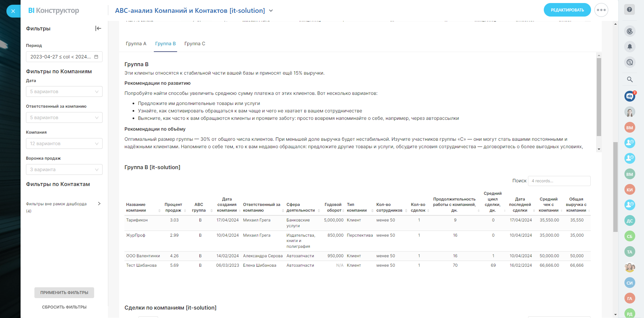Open the СБ avatar chat
This screenshot has width=644, height=318.
click(x=629, y=236)
